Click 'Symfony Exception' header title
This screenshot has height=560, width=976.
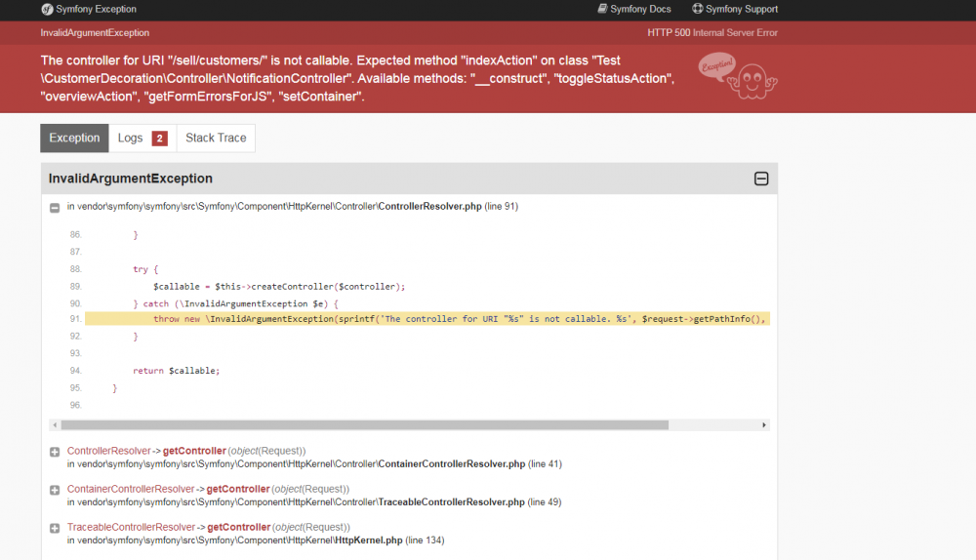click(x=96, y=10)
